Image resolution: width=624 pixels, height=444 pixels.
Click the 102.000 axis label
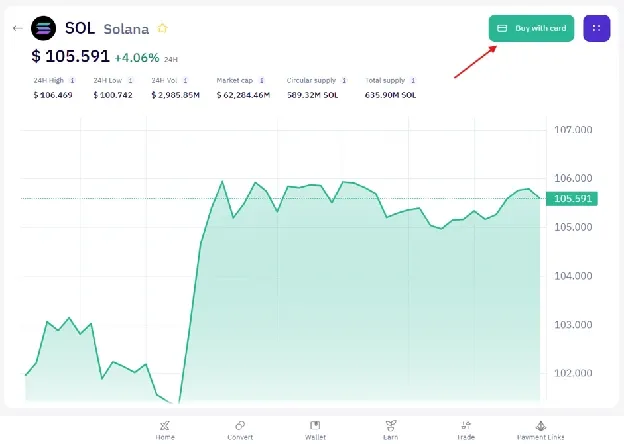point(573,373)
